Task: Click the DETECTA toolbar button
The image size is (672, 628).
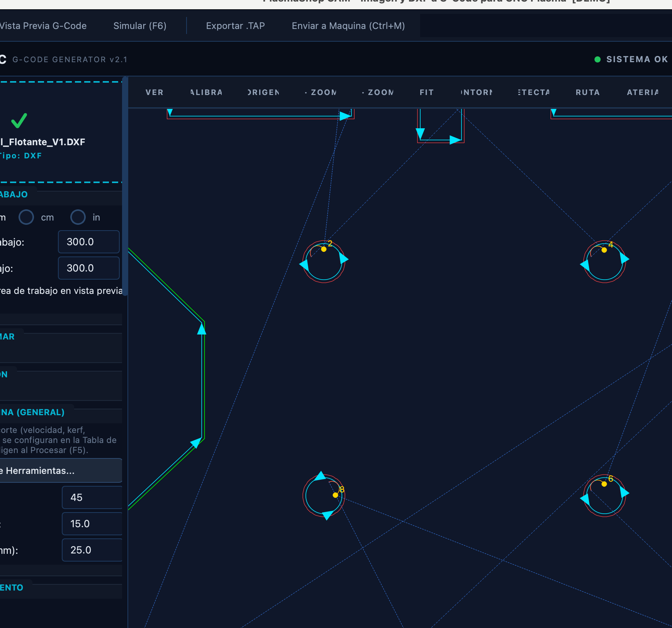Action: (x=533, y=92)
